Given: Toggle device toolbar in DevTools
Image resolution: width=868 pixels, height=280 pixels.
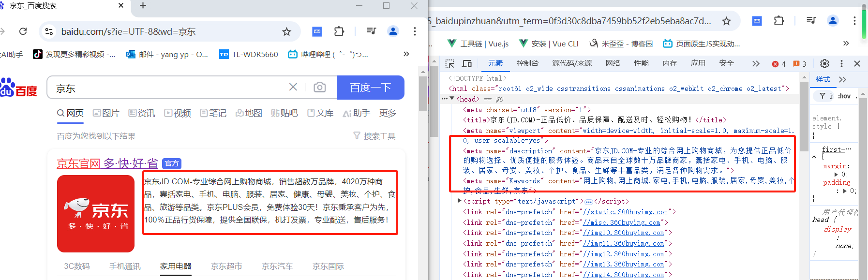Looking at the screenshot, I should pos(467,64).
